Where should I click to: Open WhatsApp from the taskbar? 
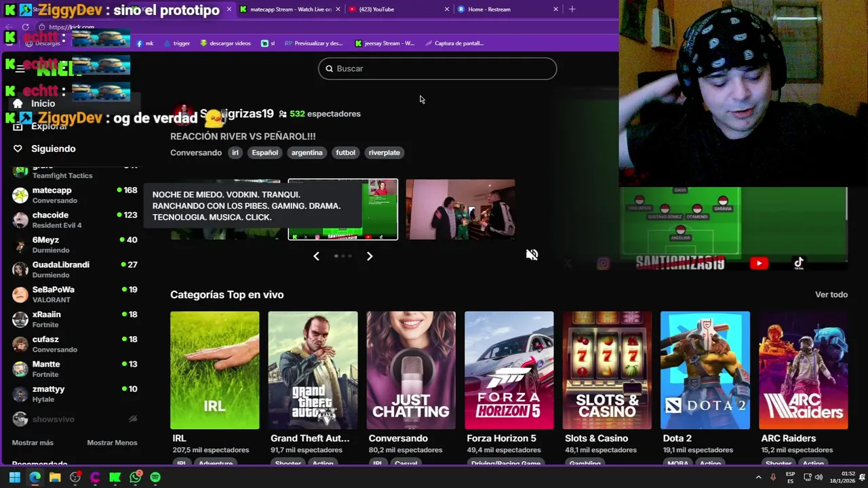click(136, 477)
